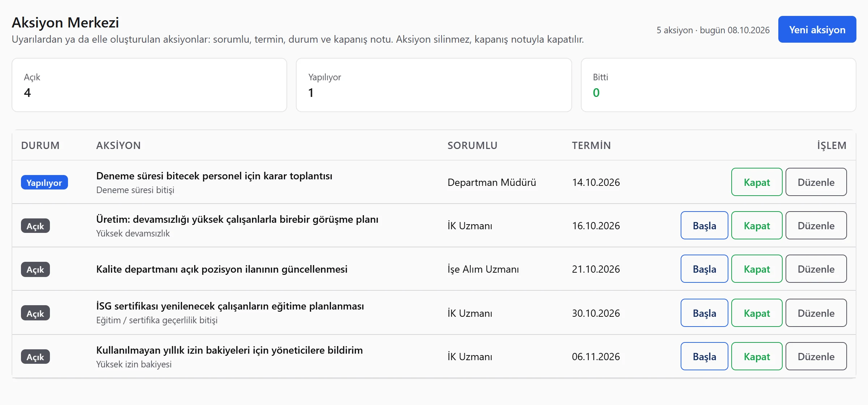The height and width of the screenshot is (405, 868).
Task: Edit the İSG sertifikası eğitim action
Action: point(816,313)
